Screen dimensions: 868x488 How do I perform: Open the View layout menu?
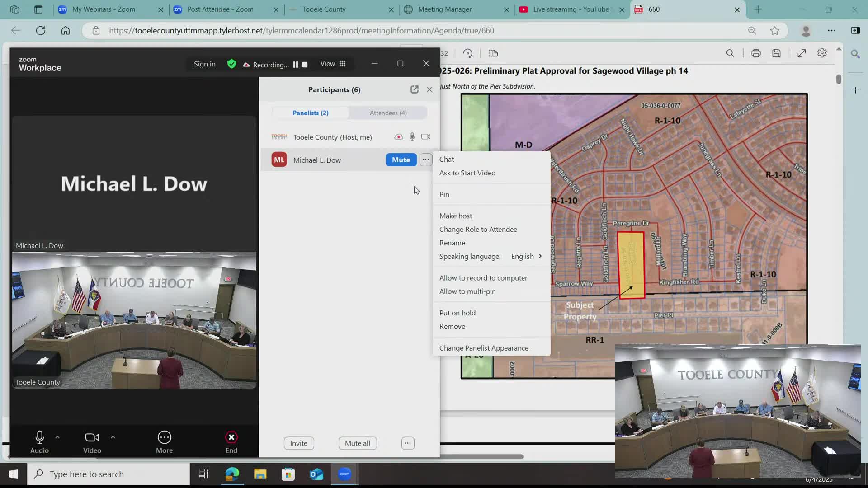point(333,64)
